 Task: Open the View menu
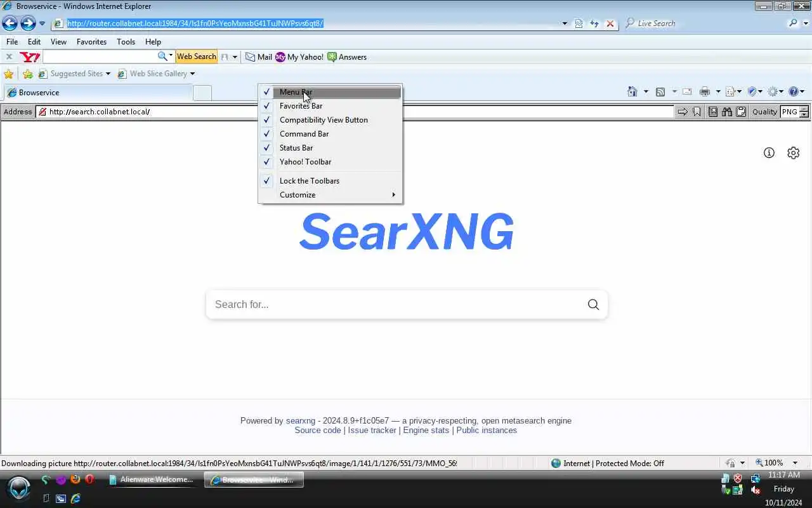58,42
